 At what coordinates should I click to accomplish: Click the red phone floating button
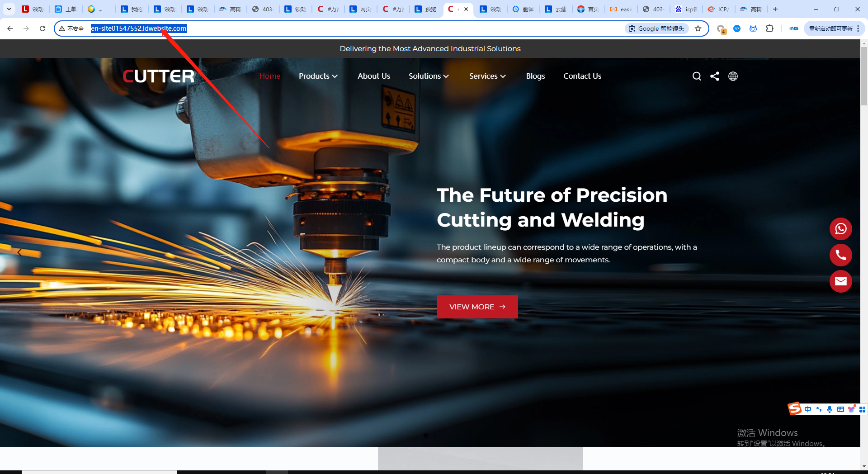tap(840, 255)
